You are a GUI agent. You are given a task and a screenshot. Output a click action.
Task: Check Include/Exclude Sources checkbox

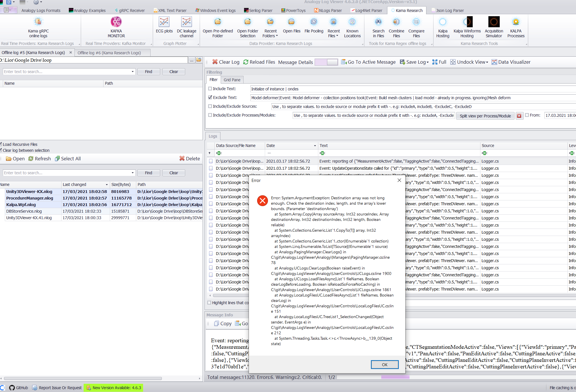click(x=210, y=106)
